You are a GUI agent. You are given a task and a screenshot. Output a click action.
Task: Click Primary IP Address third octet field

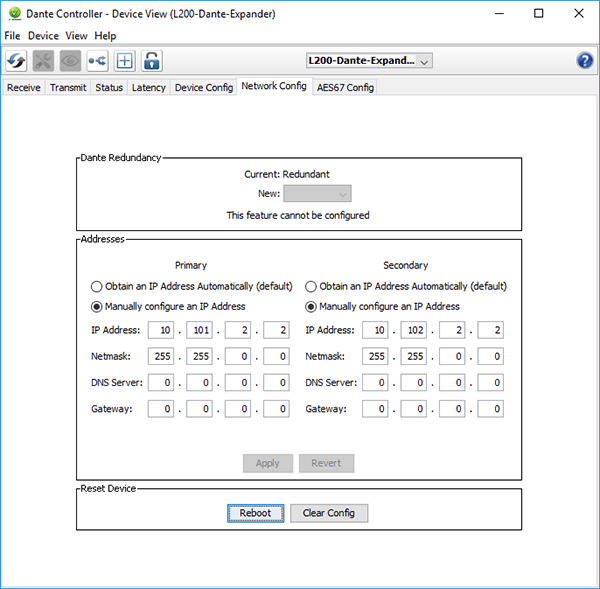pyautogui.click(x=238, y=330)
